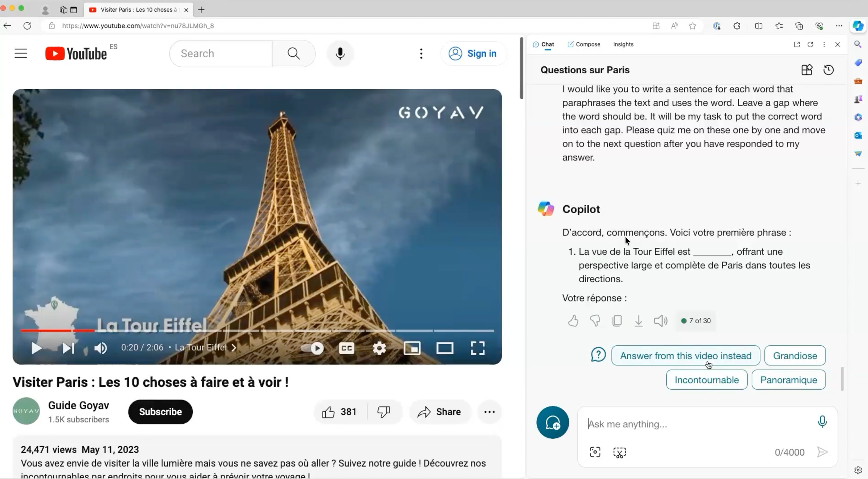Click the browser back arrow
868x479 pixels.
click(x=7, y=26)
